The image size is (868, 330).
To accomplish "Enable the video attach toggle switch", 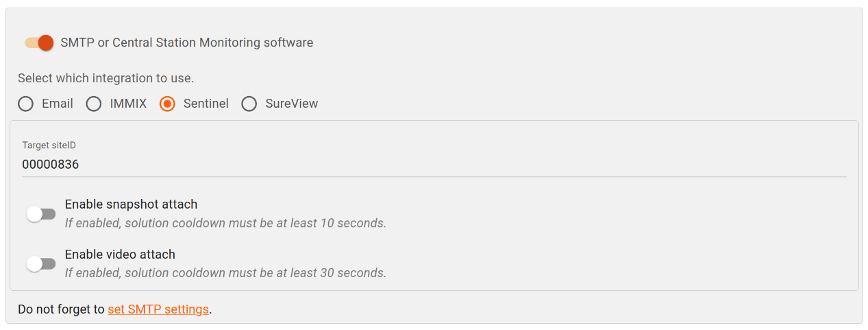I will 40,263.
